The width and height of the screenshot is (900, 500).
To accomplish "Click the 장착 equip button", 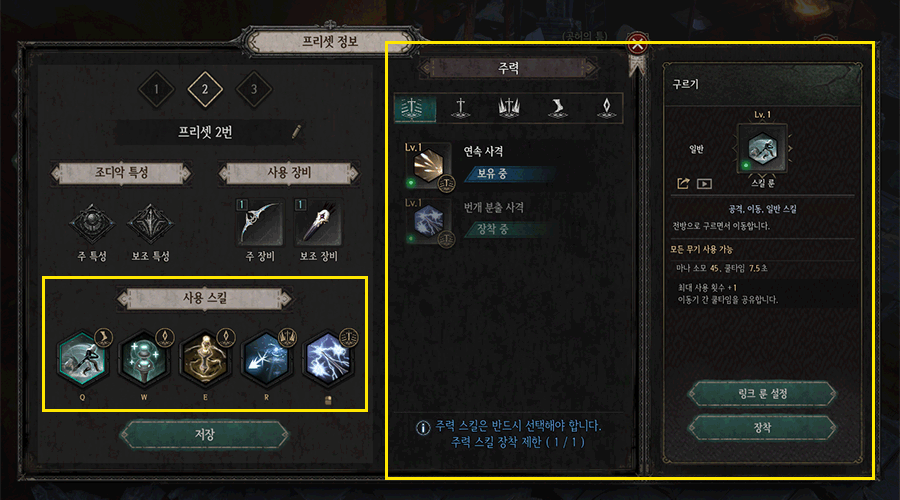I will 762,428.
